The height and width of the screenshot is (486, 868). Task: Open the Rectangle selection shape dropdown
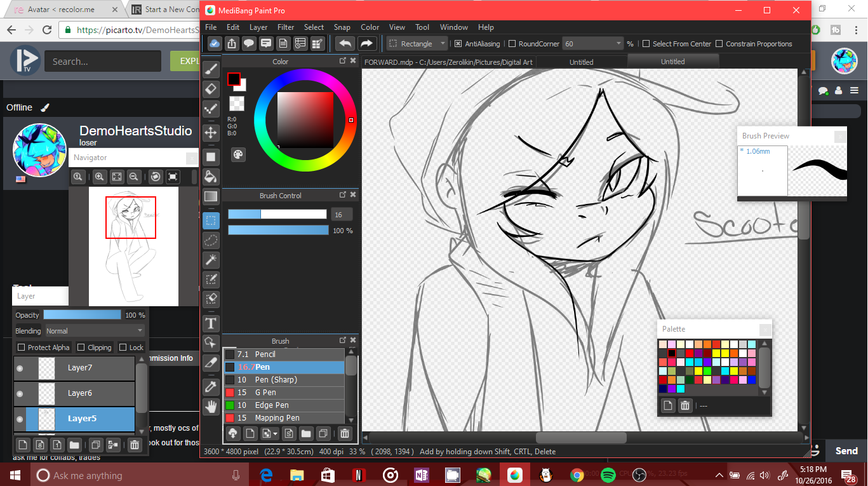pos(443,44)
